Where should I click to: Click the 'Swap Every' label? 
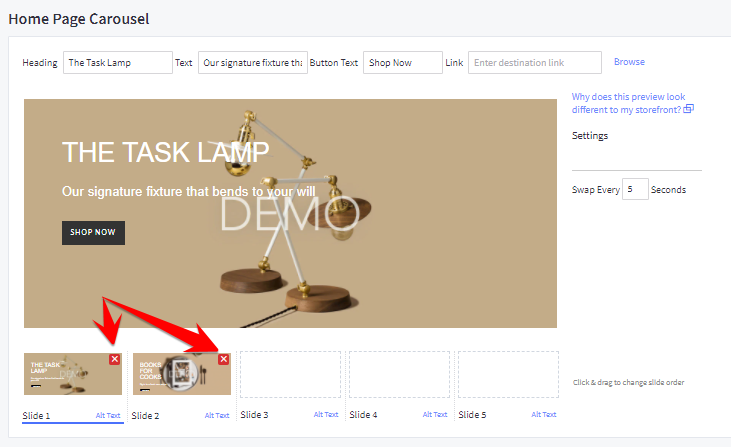click(596, 190)
